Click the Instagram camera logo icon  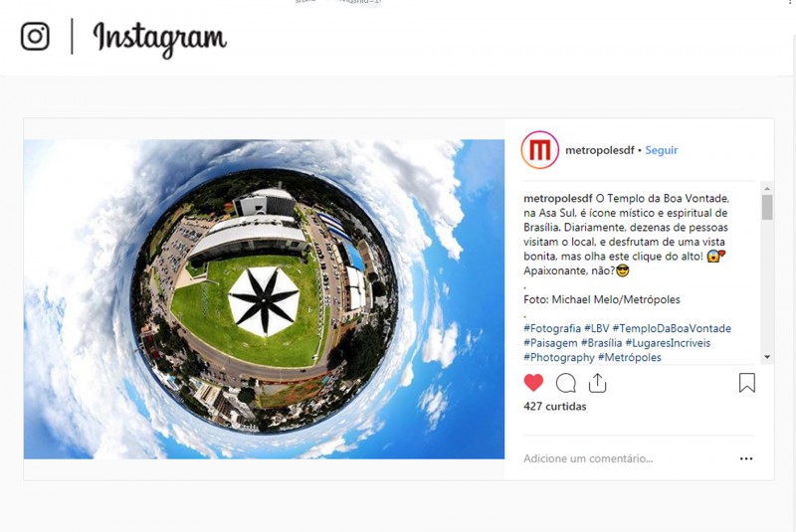coord(35,37)
